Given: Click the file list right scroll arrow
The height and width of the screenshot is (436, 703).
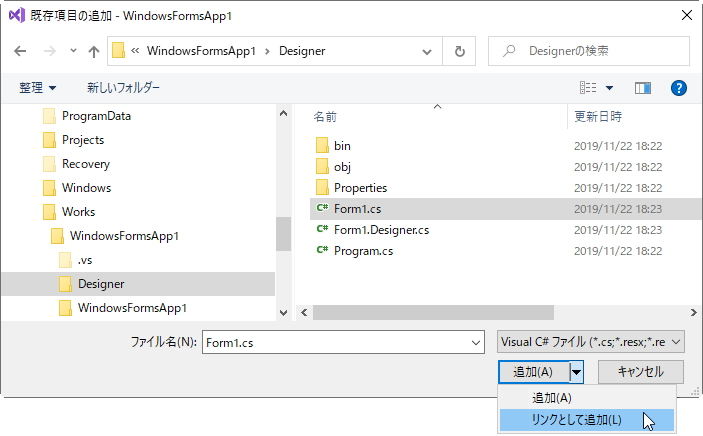Looking at the screenshot, I should point(694,313).
